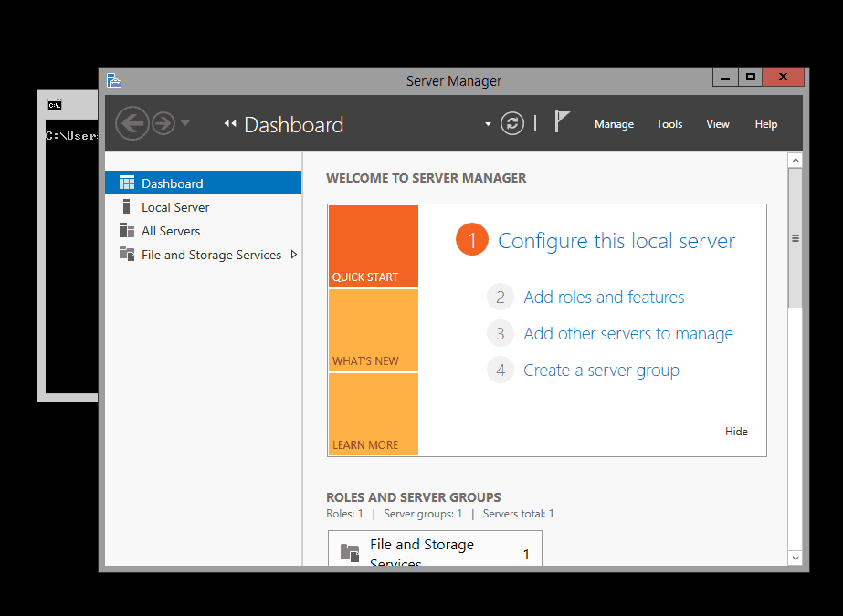Open the breadcrumb dropdown arrow beside Refresh
This screenshot has width=843, height=616.
(x=488, y=124)
